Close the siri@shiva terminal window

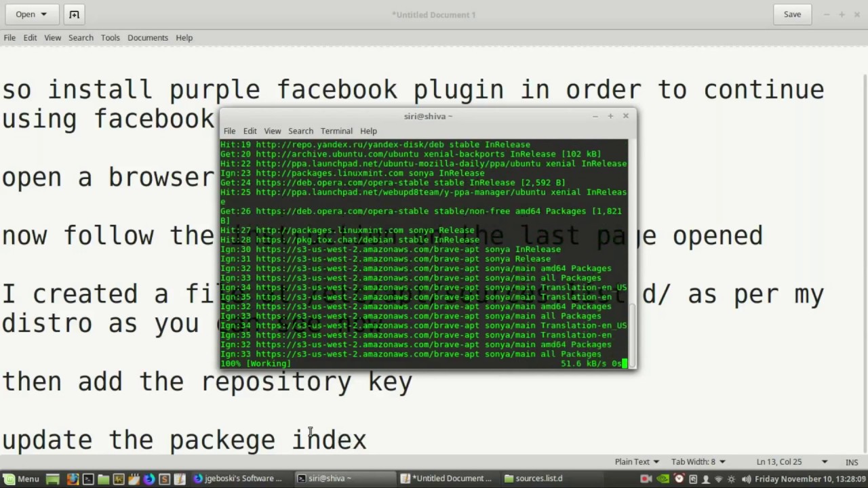(x=625, y=116)
